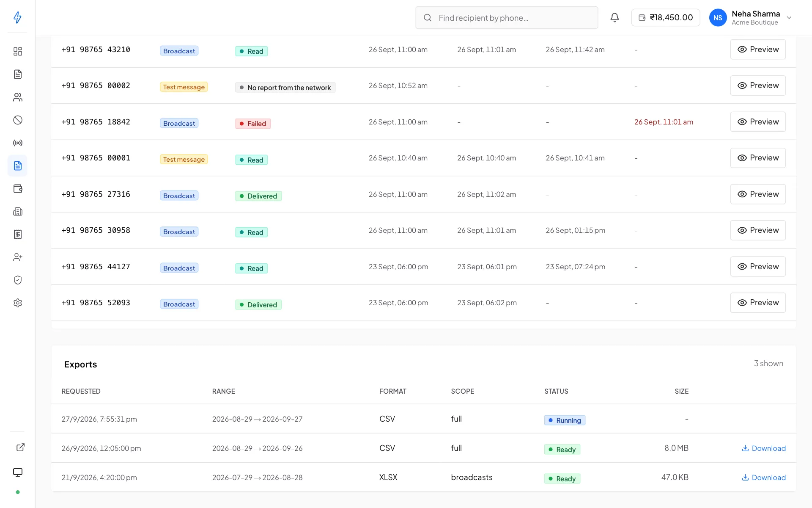Click the Test message tag for 98765 00002
This screenshot has height=508, width=812.
point(184,87)
